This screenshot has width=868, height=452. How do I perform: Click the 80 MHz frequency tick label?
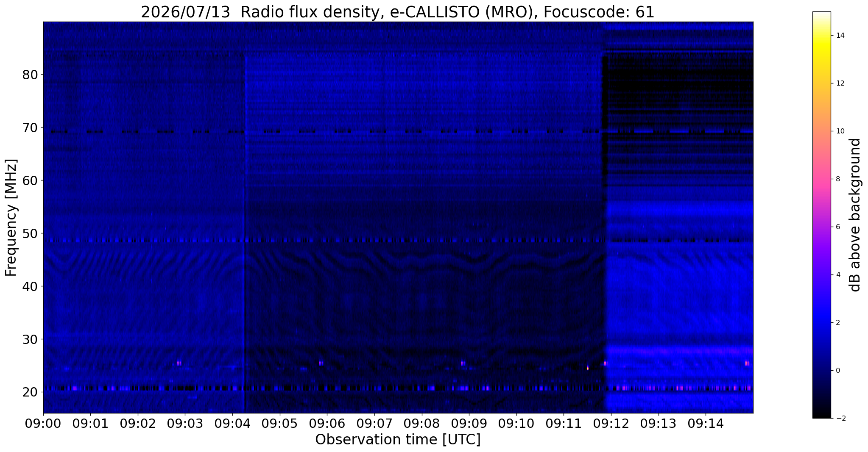(x=30, y=75)
